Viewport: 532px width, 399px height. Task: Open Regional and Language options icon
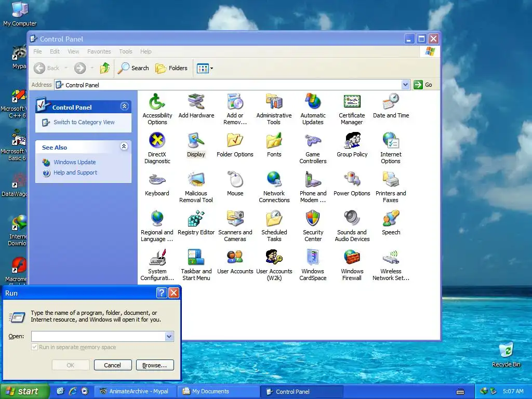(157, 218)
